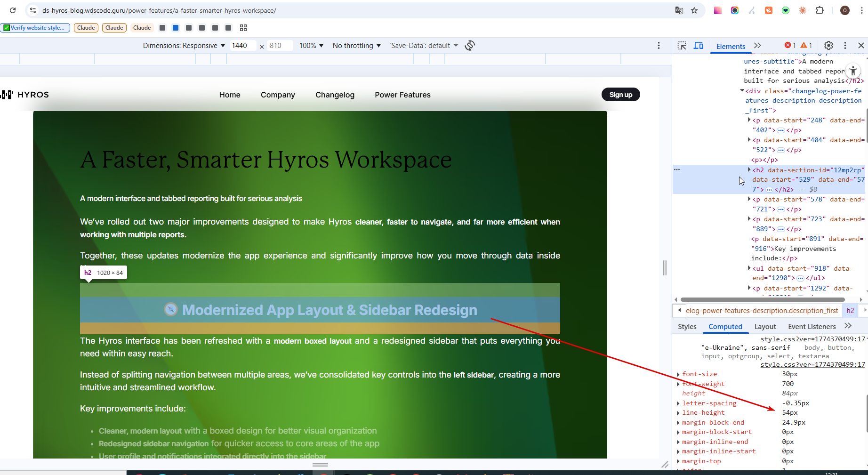The image size is (868, 475).
Task: Switch to the Layout tab
Action: tap(765, 327)
